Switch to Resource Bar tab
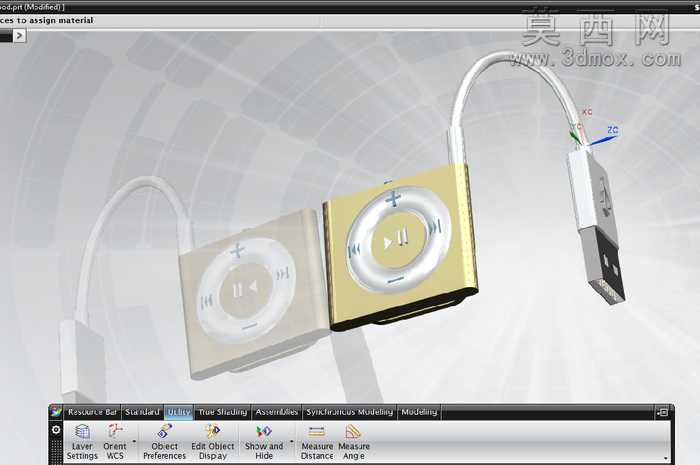 click(92, 412)
